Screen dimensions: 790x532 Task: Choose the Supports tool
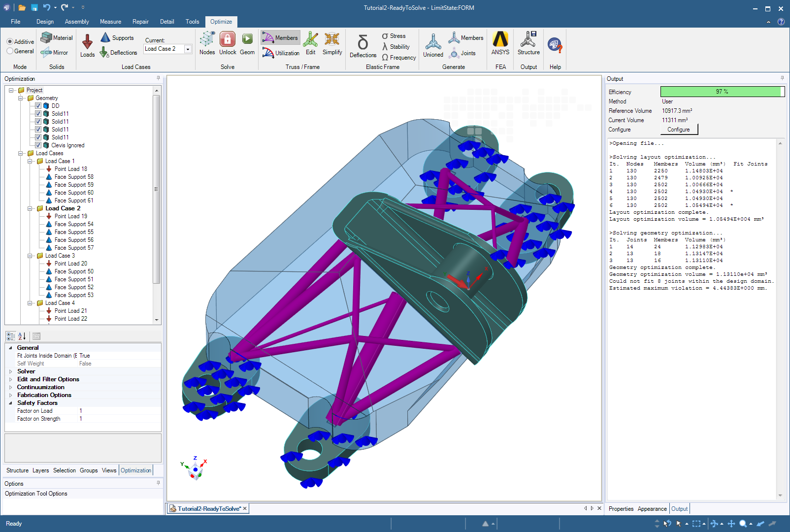pyautogui.click(x=117, y=37)
